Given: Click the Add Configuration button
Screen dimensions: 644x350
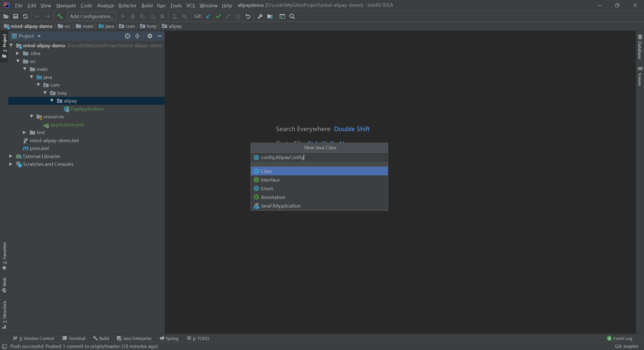Looking at the screenshot, I should click(92, 16).
